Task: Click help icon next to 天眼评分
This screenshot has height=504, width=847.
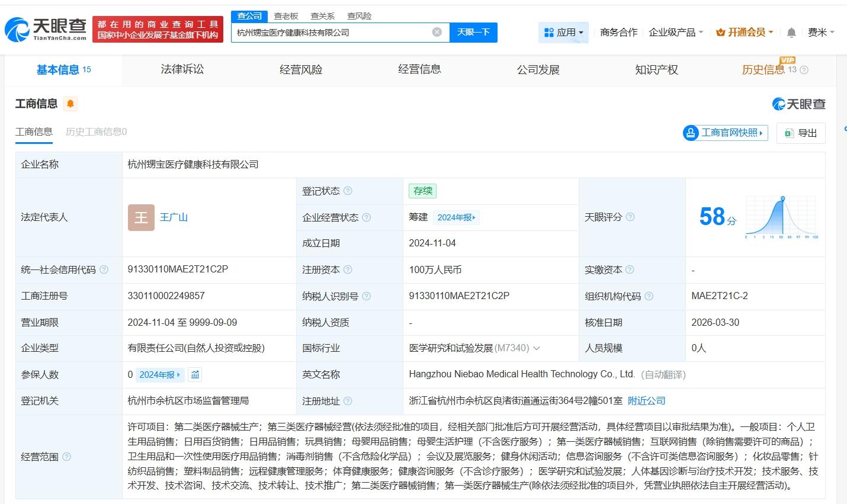Action: coord(630,217)
